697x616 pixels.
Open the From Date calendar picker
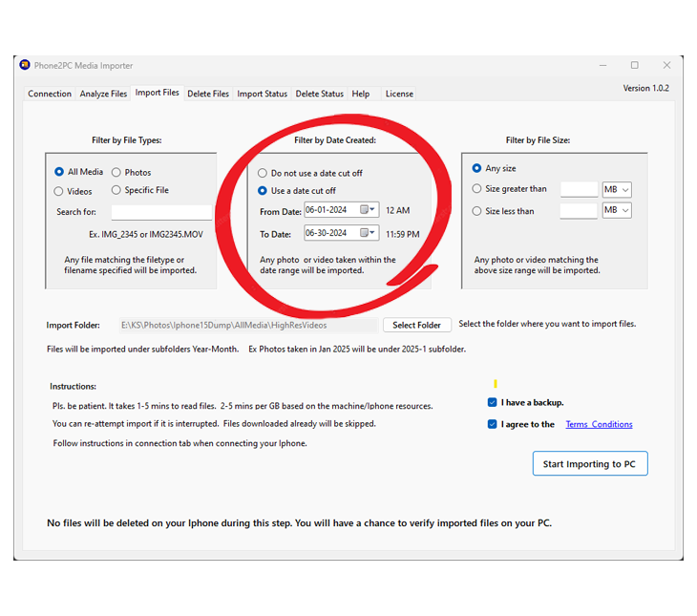[x=368, y=209]
